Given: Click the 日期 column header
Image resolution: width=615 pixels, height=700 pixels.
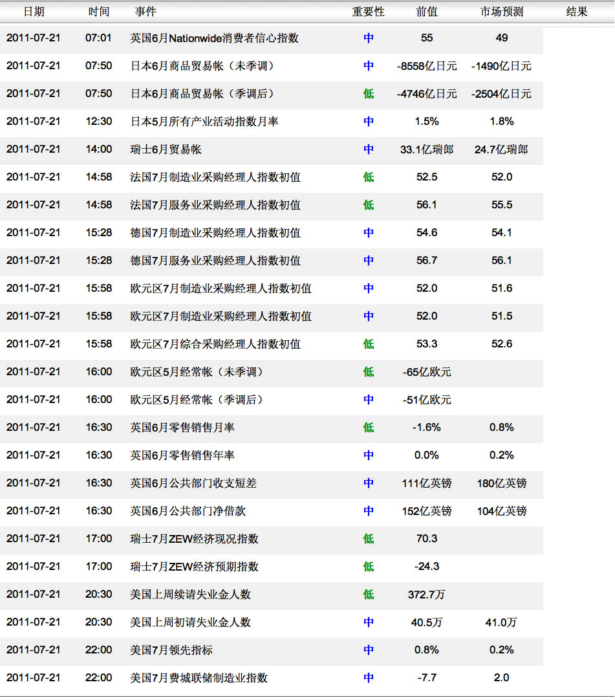Looking at the screenshot, I should click(34, 12).
